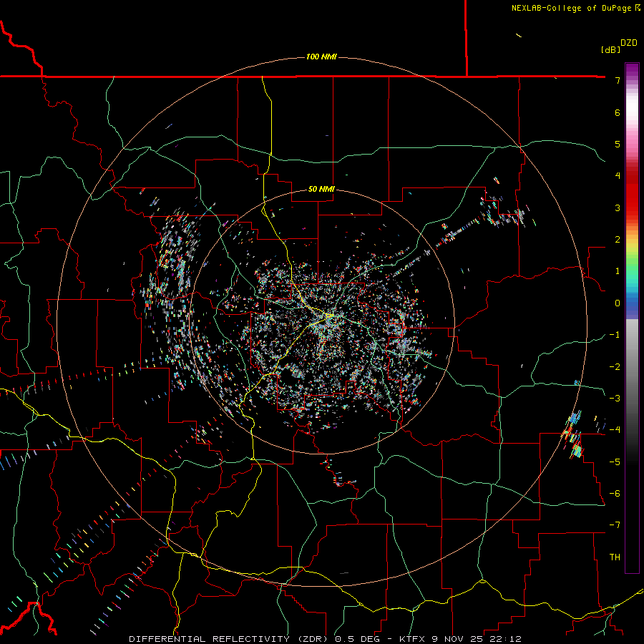Click the 1 value on color scale
Viewport: 644px width, 644px height.
tap(618, 271)
